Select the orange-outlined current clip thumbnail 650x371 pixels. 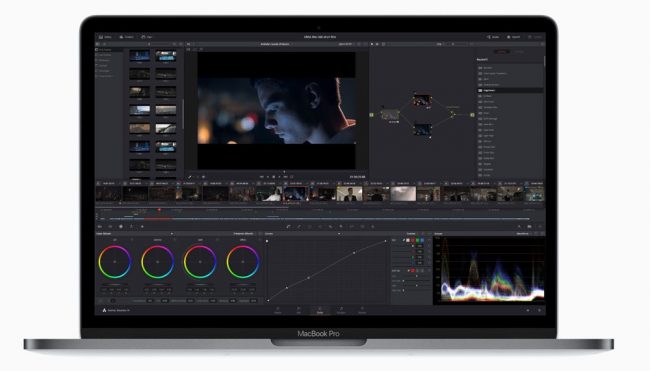click(295, 194)
